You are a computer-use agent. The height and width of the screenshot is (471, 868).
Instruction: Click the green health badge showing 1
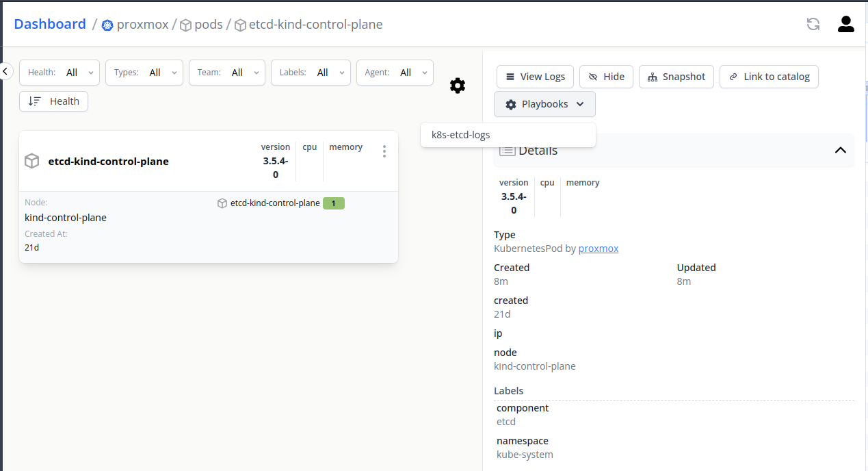pos(333,203)
